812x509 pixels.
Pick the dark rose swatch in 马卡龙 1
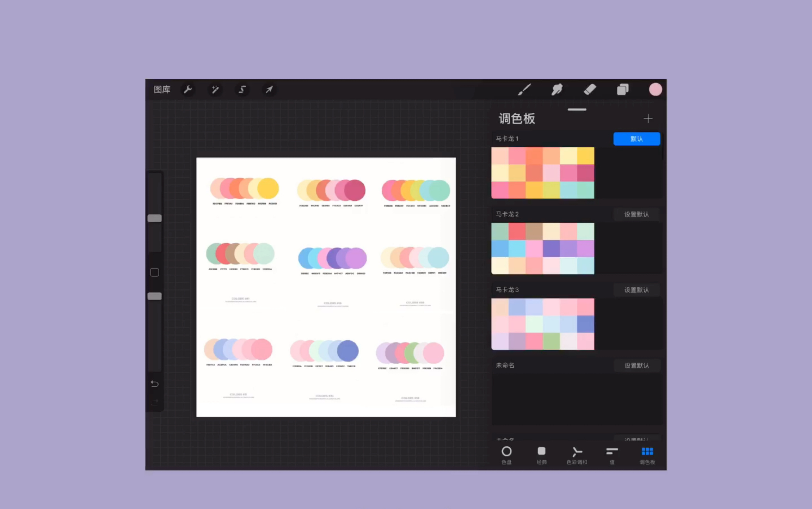[586, 173]
